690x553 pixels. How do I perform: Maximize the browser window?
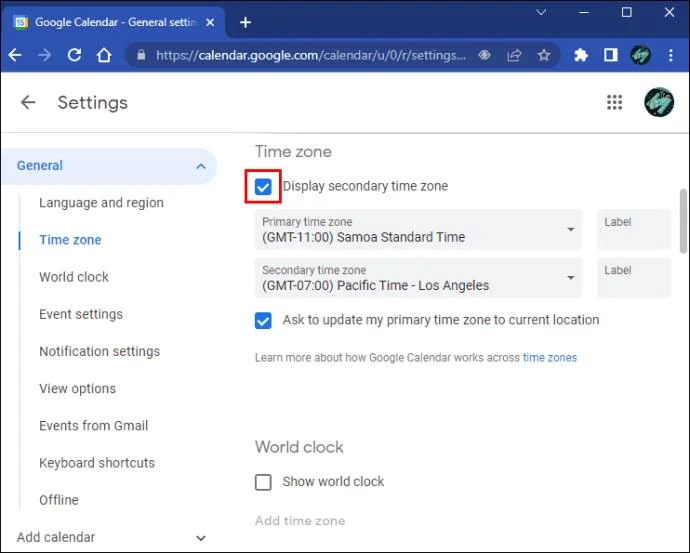627,12
